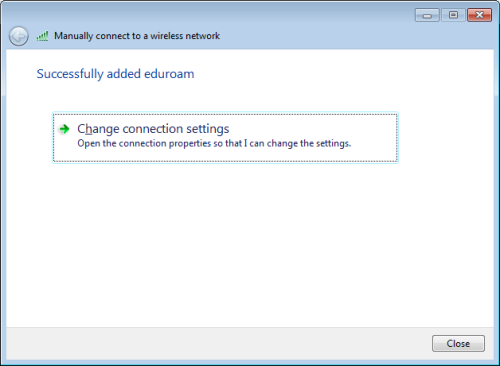Screen dimensions: 500x366
Task: Click the bottom-right Close button
Action: coord(458,343)
